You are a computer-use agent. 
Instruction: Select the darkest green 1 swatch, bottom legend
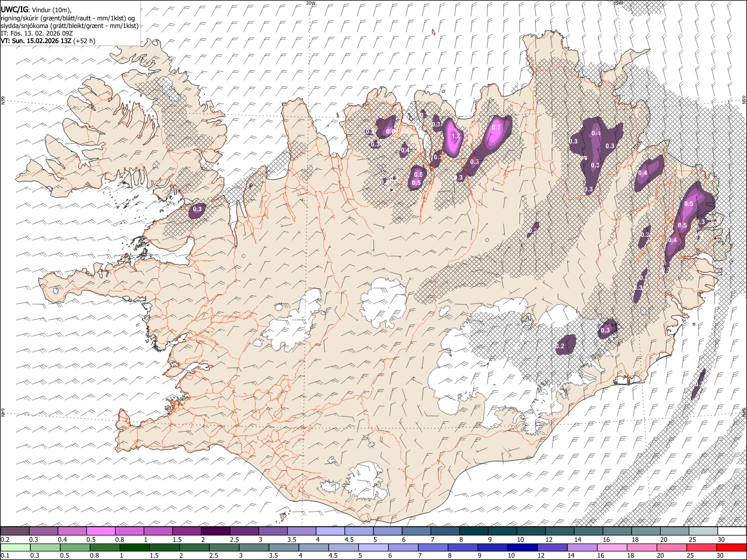point(135,548)
